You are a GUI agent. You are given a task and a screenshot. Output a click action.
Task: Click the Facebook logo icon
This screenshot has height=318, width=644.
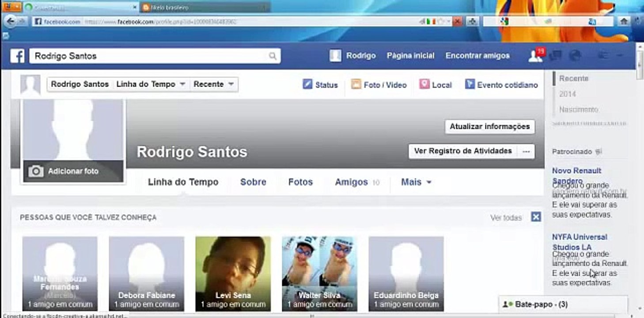coord(17,56)
